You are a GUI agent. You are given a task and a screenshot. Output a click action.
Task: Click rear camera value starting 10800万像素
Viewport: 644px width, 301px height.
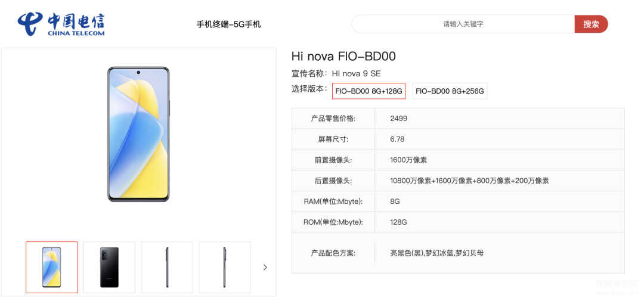click(469, 181)
